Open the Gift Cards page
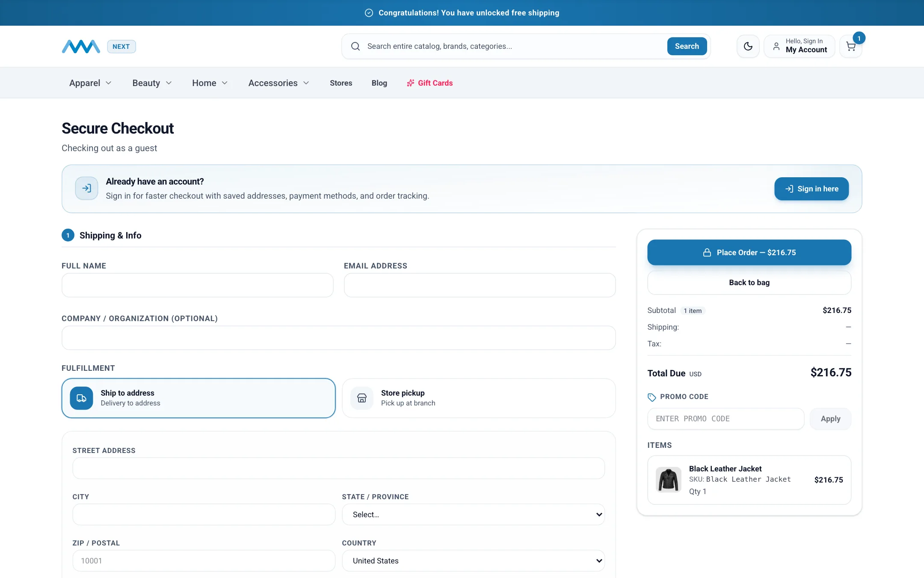This screenshot has height=578, width=924. tap(429, 83)
